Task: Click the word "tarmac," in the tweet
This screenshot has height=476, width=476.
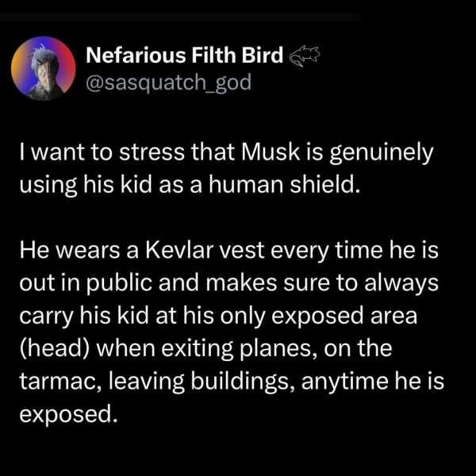Action: point(61,382)
